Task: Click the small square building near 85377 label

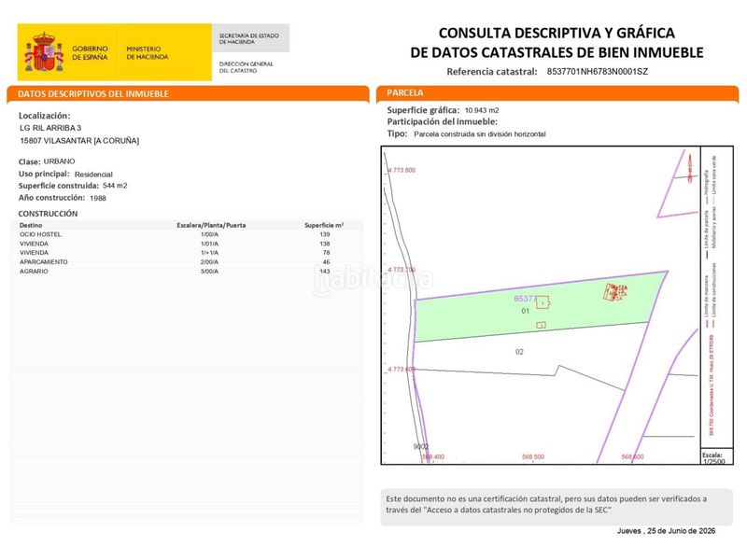Action: (543, 302)
